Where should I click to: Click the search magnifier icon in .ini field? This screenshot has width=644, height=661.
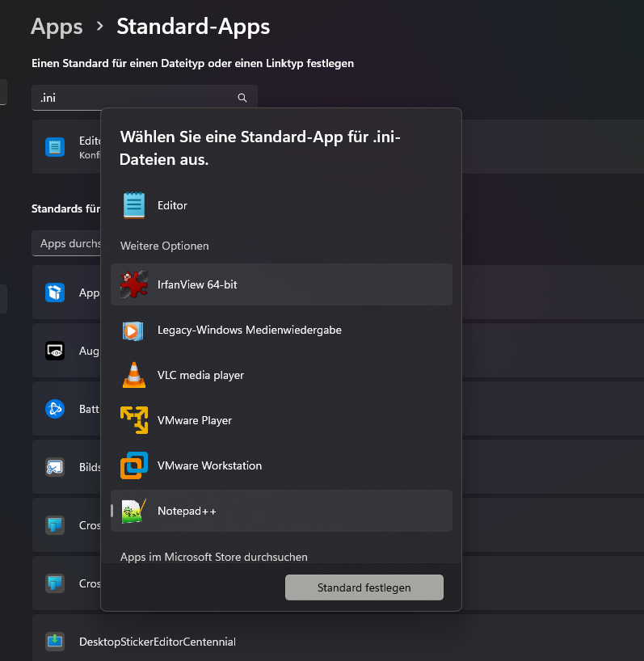(x=242, y=98)
